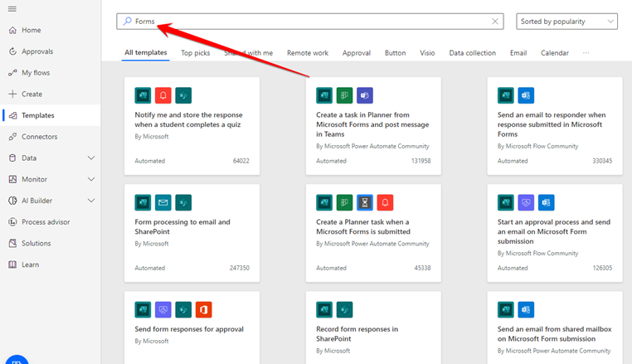Open 'Create a Planner task when a Microsoft Forms is submitted'
The image size is (632, 364).
[x=363, y=227]
